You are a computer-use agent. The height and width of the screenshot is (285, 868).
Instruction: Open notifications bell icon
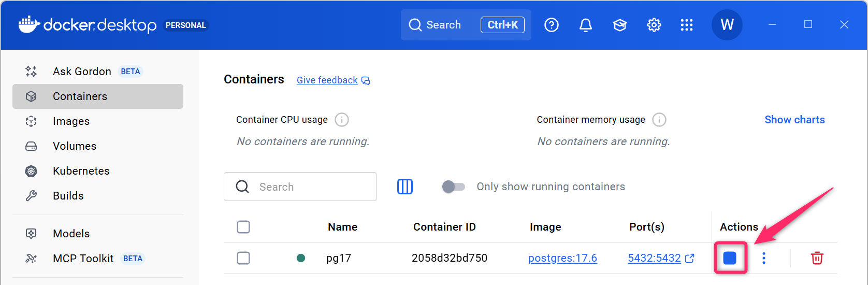click(585, 25)
